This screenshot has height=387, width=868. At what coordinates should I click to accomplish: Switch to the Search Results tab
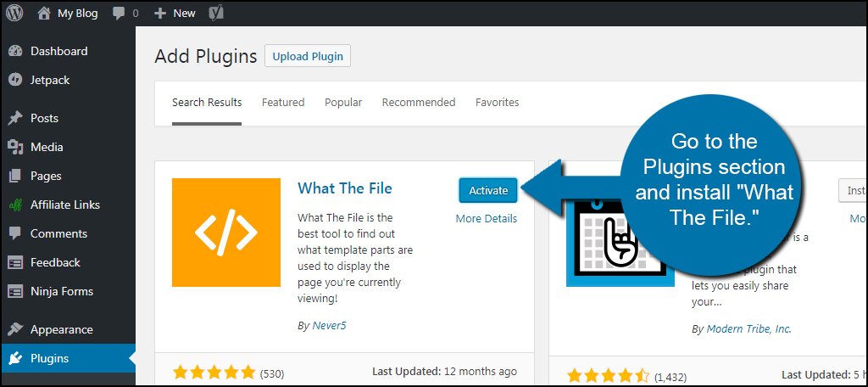207,103
